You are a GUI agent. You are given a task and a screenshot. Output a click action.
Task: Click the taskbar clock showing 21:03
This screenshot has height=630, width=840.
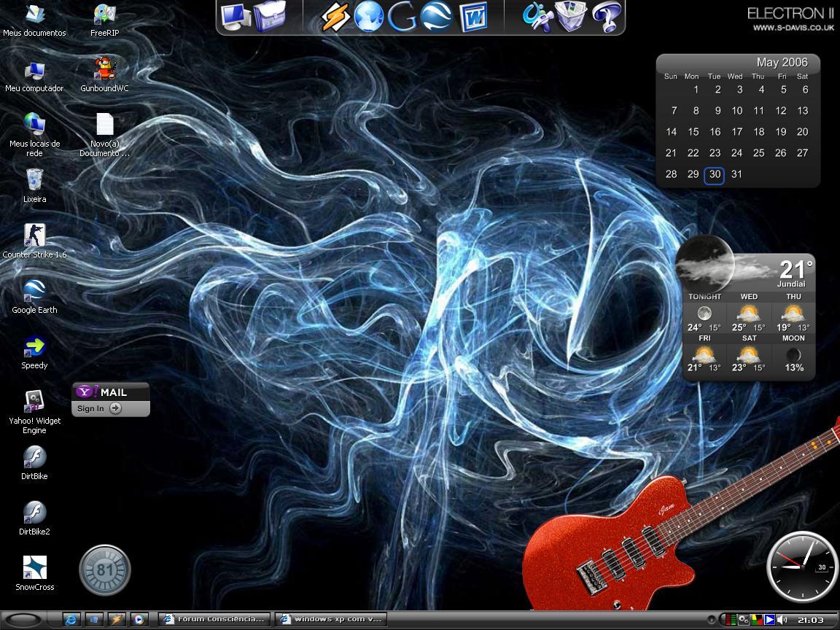coord(811,620)
